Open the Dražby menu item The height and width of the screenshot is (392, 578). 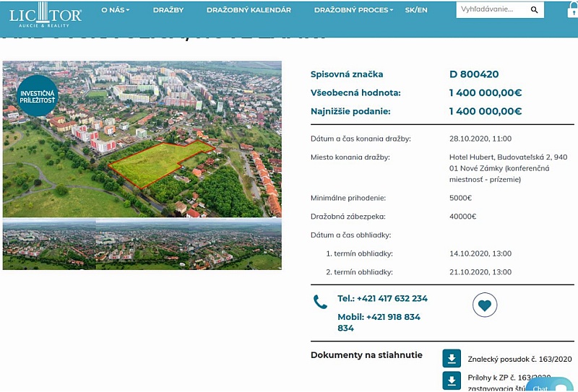(x=168, y=10)
